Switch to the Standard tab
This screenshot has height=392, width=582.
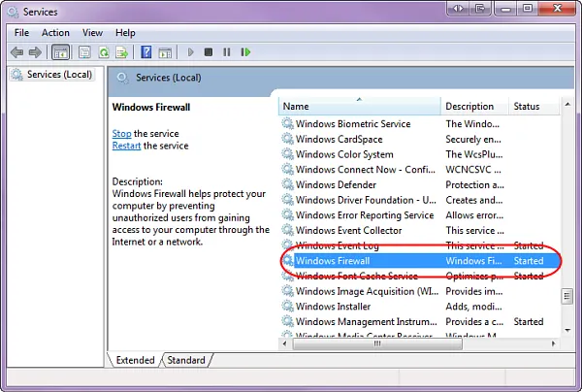[x=186, y=360]
